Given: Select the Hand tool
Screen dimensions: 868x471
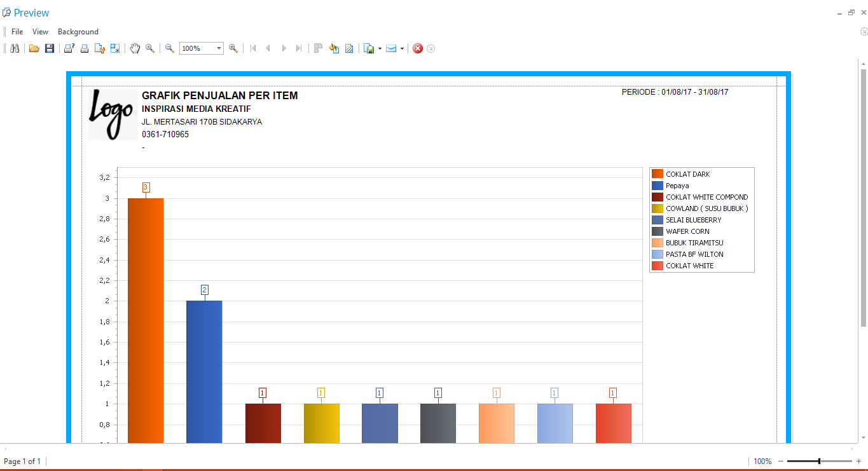Looking at the screenshot, I should (135, 48).
